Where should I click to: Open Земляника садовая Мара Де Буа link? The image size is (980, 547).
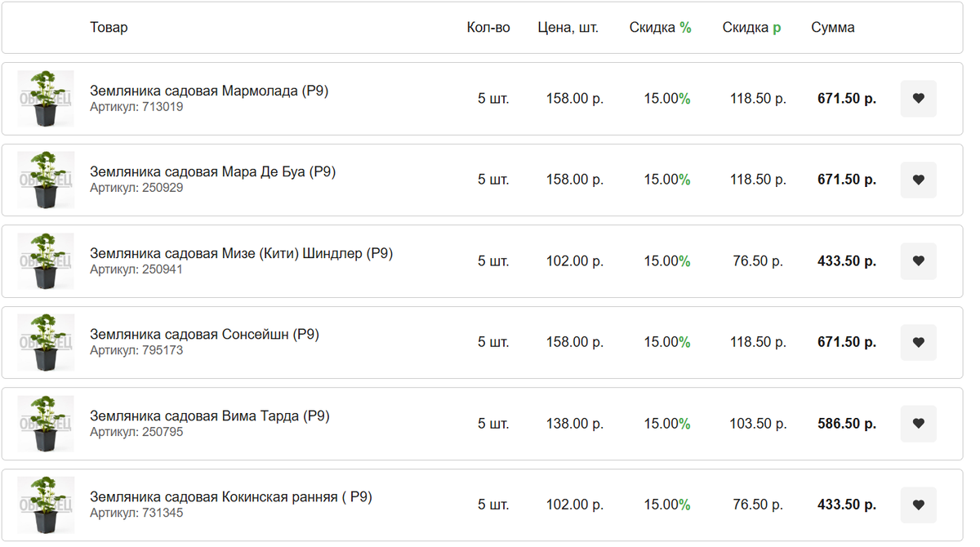coord(212,171)
